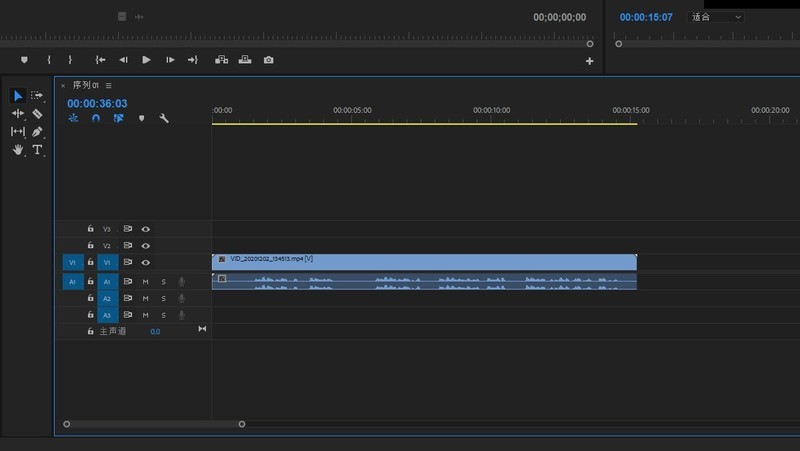The width and height of the screenshot is (800, 451).
Task: Open the button editor plus icon
Action: [589, 61]
